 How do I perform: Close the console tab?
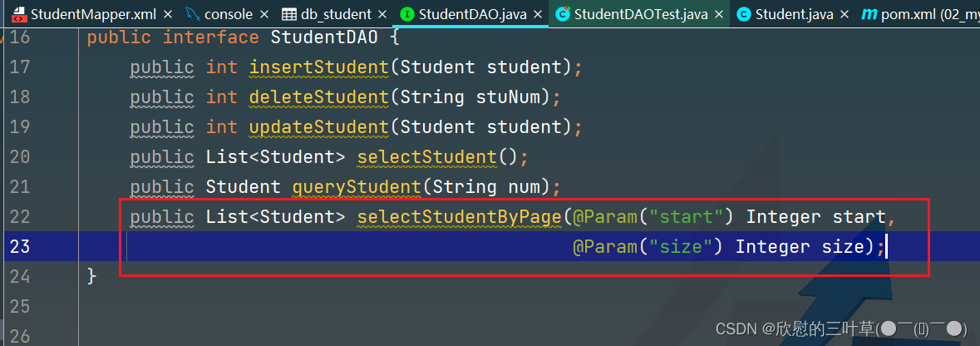pos(265,14)
